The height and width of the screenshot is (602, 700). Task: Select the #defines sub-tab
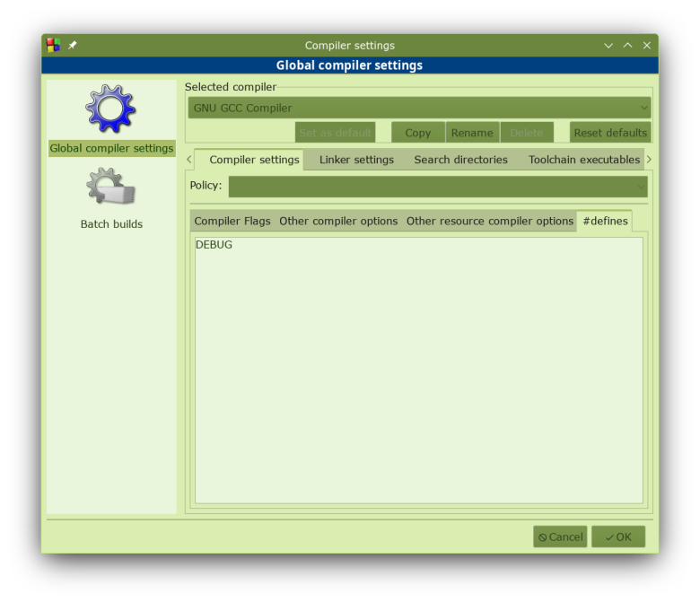(605, 221)
